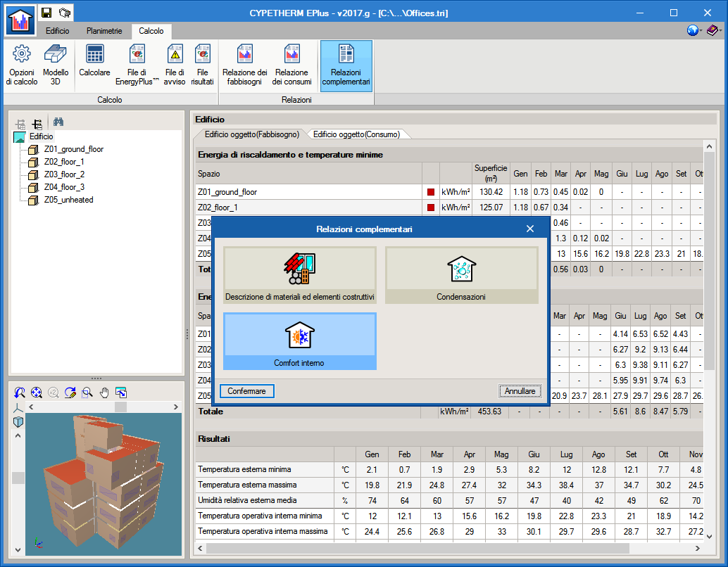This screenshot has height=567, width=728.
Task: Click the 3D building model preview
Action: coord(103,483)
